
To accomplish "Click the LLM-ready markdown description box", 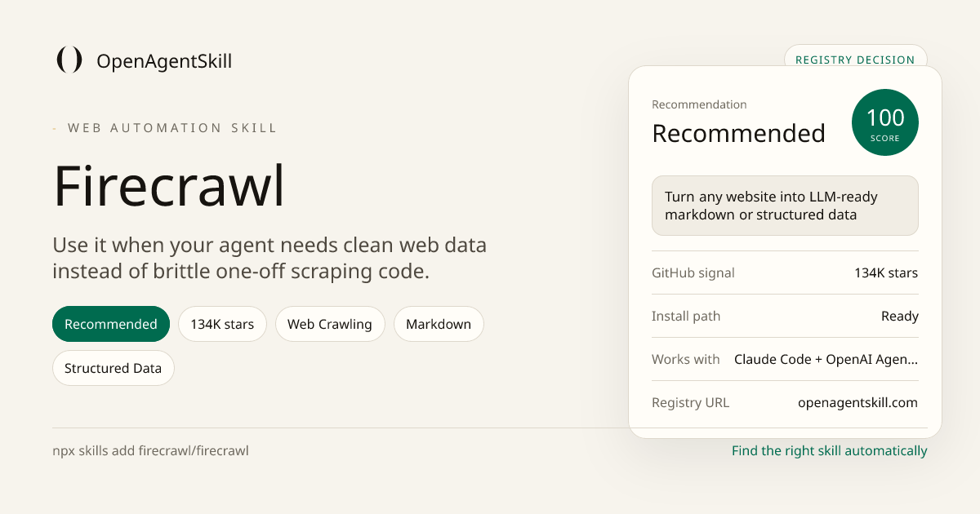I will (x=785, y=206).
